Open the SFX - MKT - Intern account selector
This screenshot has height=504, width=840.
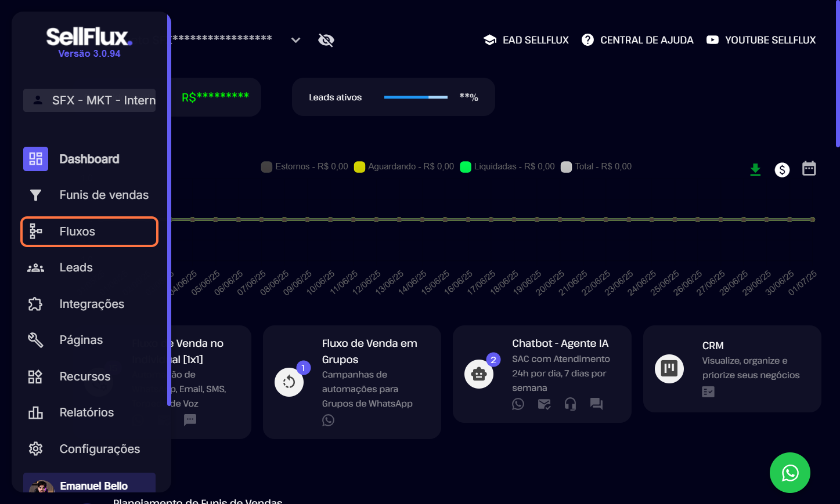click(89, 100)
